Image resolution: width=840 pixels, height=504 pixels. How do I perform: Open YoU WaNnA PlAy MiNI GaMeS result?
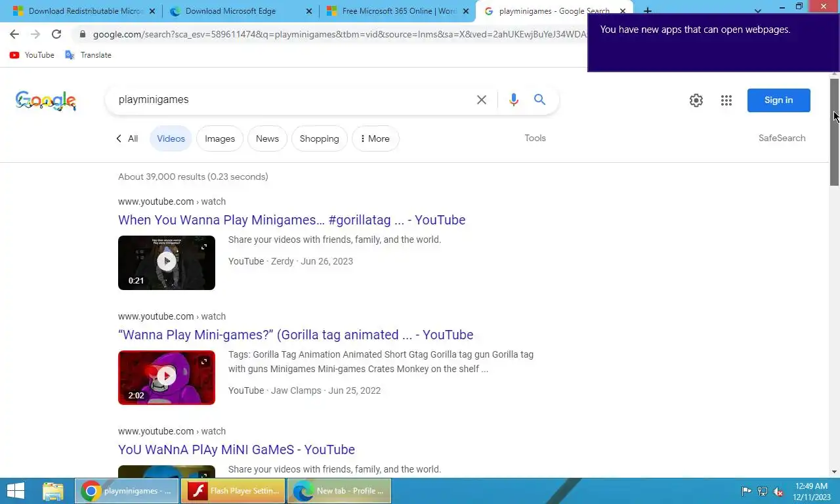tap(236, 450)
